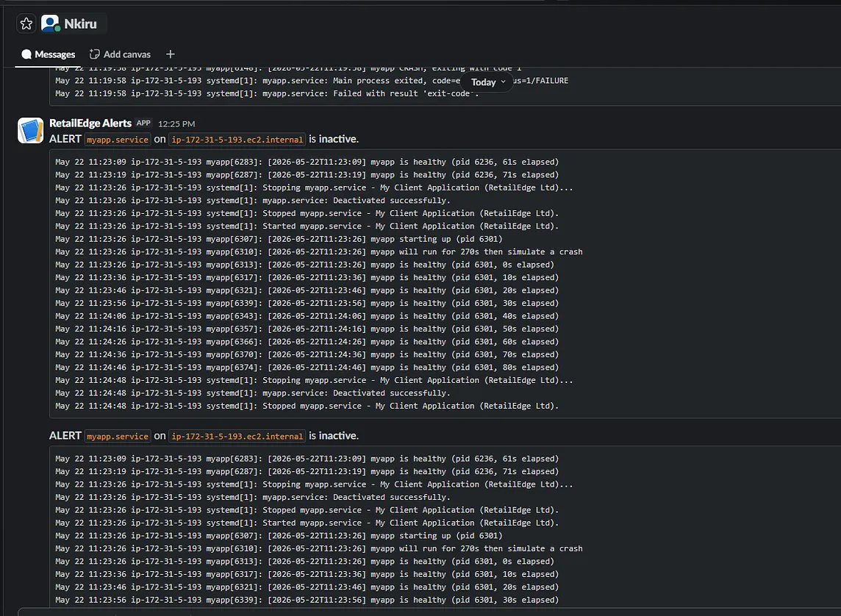Image resolution: width=841 pixels, height=616 pixels.
Task: Click hostname tag in second alert
Action: click(237, 437)
